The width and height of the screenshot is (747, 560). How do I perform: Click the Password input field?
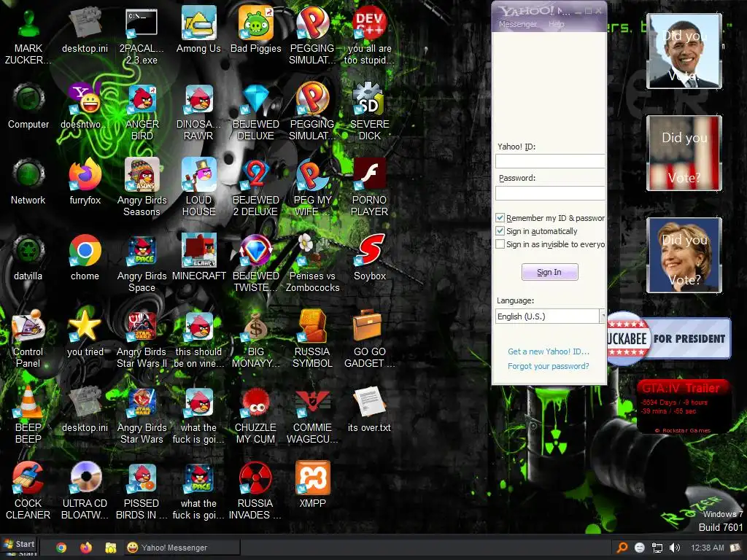click(x=550, y=192)
